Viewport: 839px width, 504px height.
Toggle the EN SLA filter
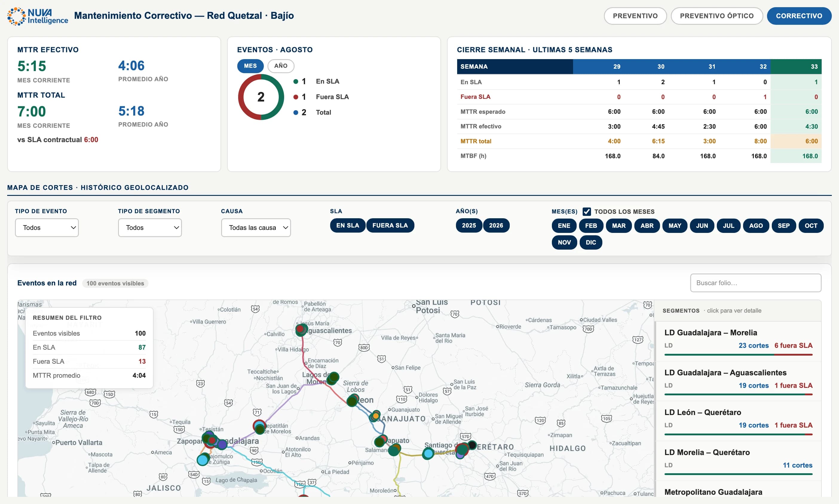point(347,225)
